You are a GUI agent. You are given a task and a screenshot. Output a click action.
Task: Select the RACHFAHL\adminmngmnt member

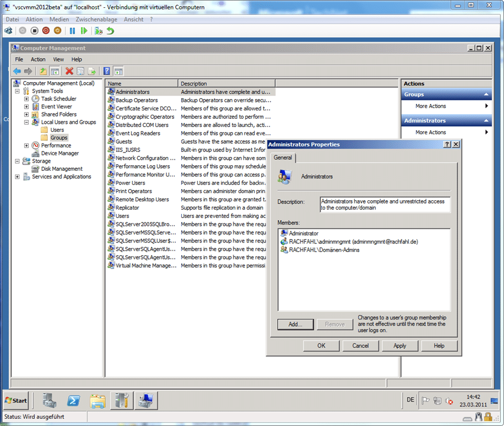pos(349,242)
